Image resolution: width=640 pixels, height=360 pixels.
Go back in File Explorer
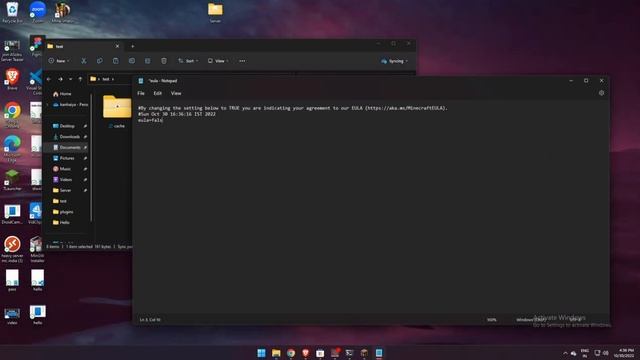49,79
